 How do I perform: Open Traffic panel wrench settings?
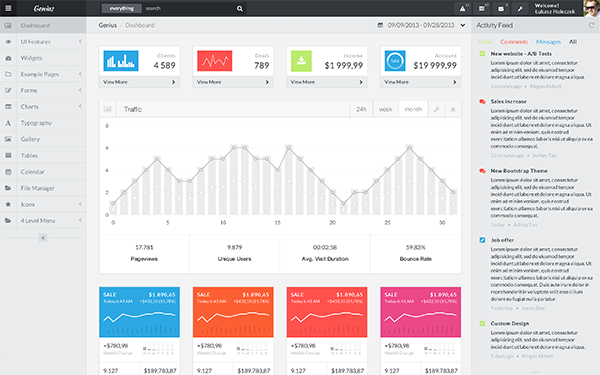436,109
